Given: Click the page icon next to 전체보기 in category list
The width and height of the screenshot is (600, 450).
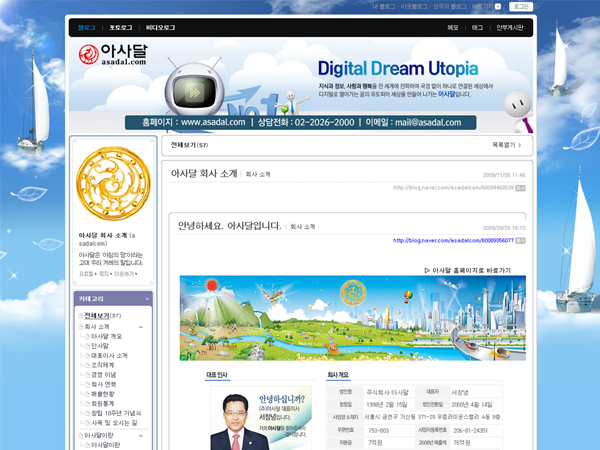Looking at the screenshot, I should (x=81, y=316).
